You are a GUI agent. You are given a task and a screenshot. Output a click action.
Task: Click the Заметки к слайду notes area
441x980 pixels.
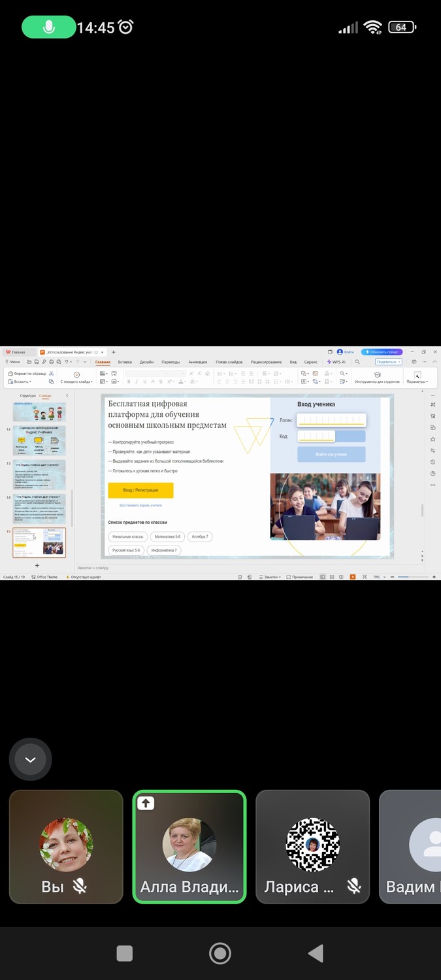(248, 568)
